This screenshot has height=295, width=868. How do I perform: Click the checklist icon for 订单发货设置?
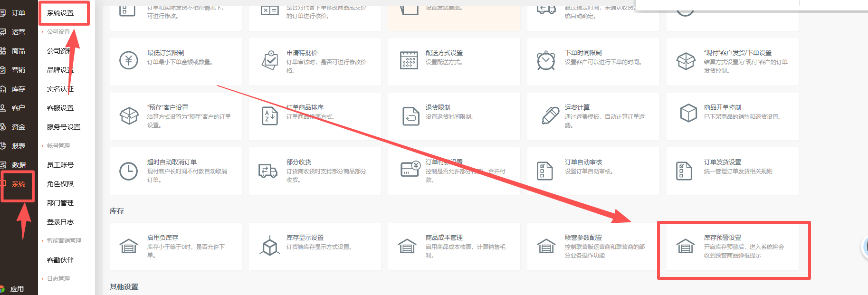tap(684, 171)
